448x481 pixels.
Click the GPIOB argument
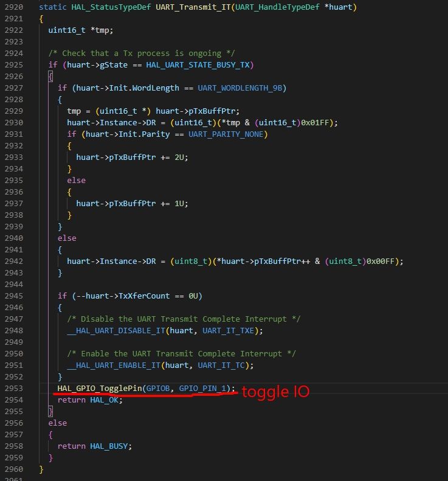158,389
